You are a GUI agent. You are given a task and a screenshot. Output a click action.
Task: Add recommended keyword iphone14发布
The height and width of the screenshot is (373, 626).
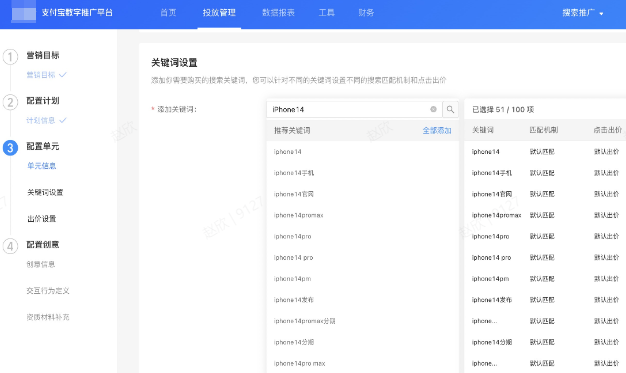(294, 300)
